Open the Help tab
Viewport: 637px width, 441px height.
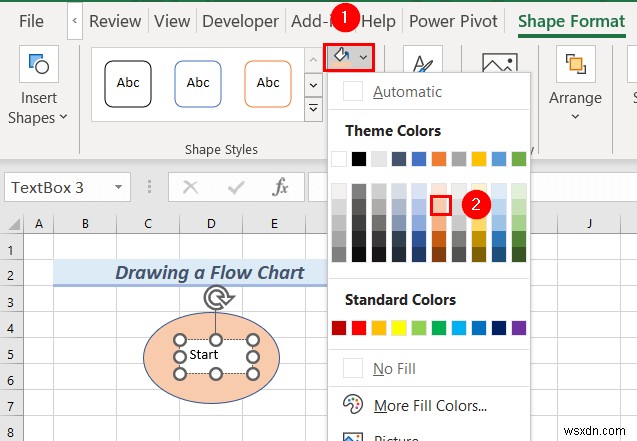click(378, 21)
